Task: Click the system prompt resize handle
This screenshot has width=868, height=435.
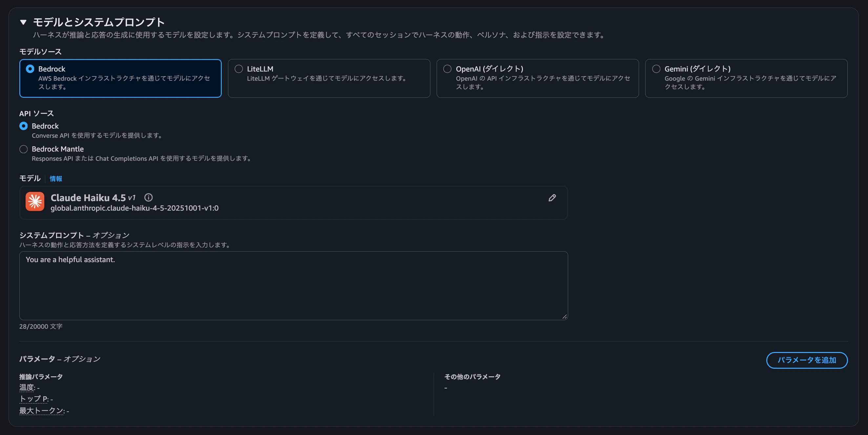Action: coord(565,316)
